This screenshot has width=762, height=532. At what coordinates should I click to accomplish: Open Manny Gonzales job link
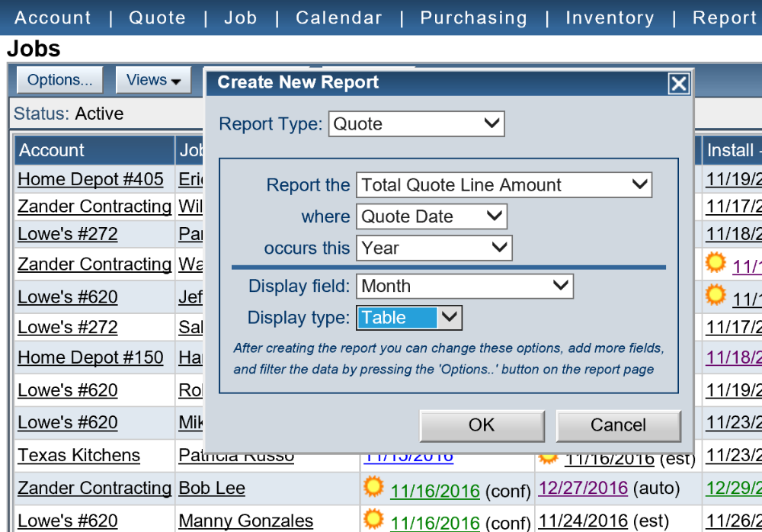[246, 521]
